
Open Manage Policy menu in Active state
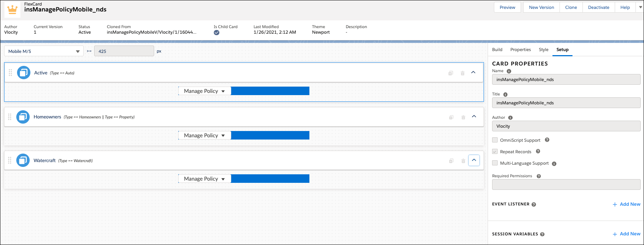coord(205,91)
